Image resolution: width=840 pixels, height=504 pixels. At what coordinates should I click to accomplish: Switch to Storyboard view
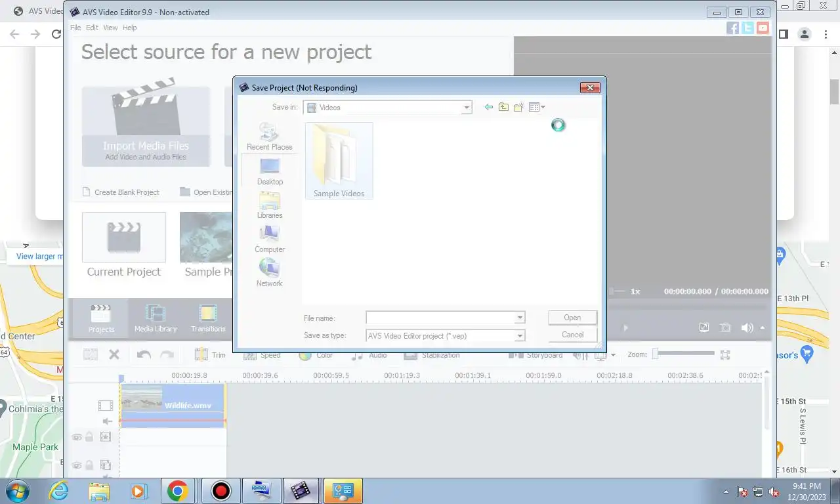tap(535, 355)
